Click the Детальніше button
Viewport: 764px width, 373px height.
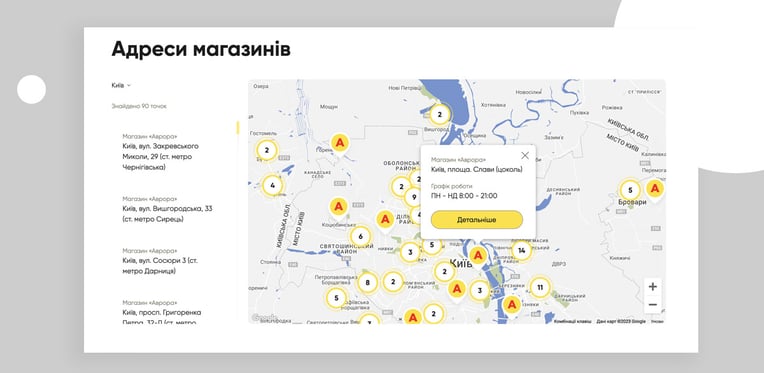[x=477, y=220]
